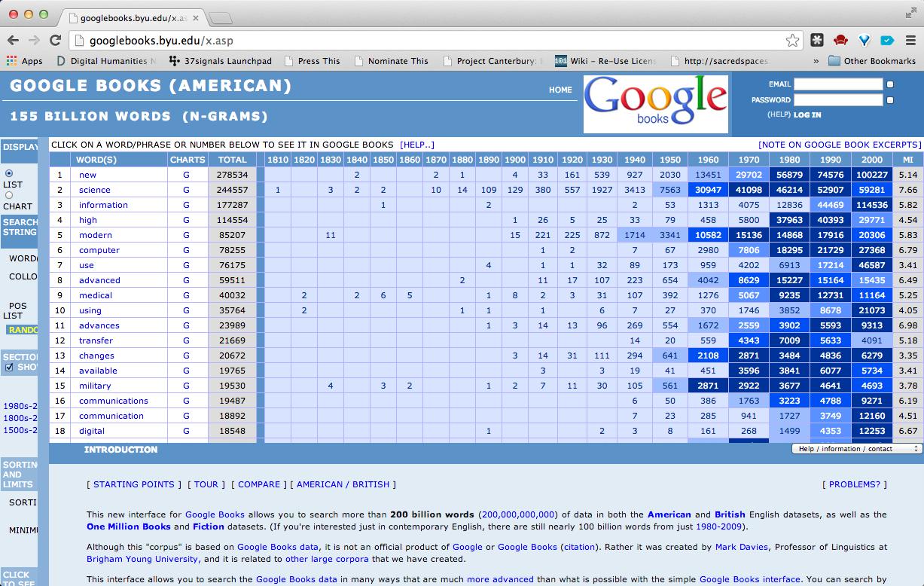Tick the checkbox beside the PASSWORD field
The height and width of the screenshot is (586, 924).
pos(890,99)
